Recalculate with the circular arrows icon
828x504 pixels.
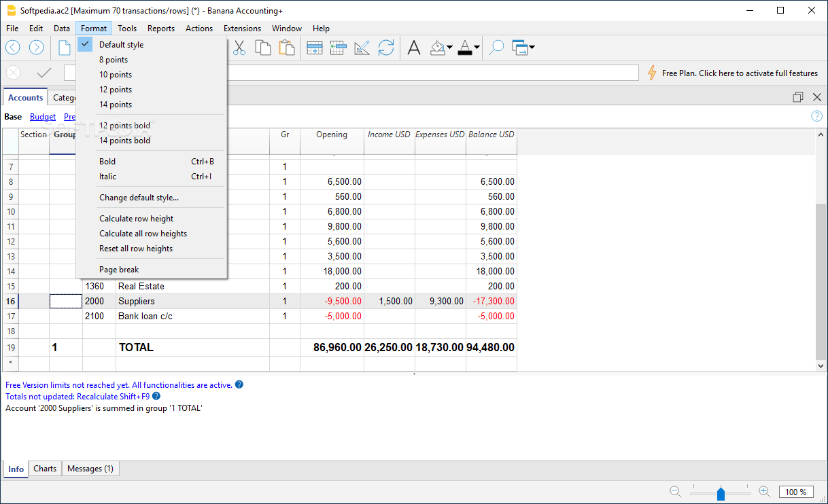click(386, 48)
